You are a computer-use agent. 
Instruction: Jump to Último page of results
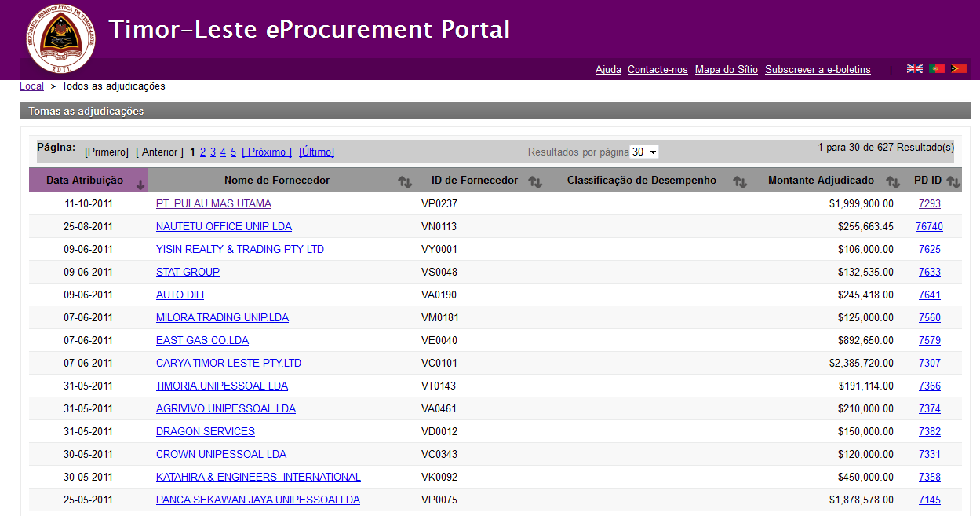pos(316,152)
